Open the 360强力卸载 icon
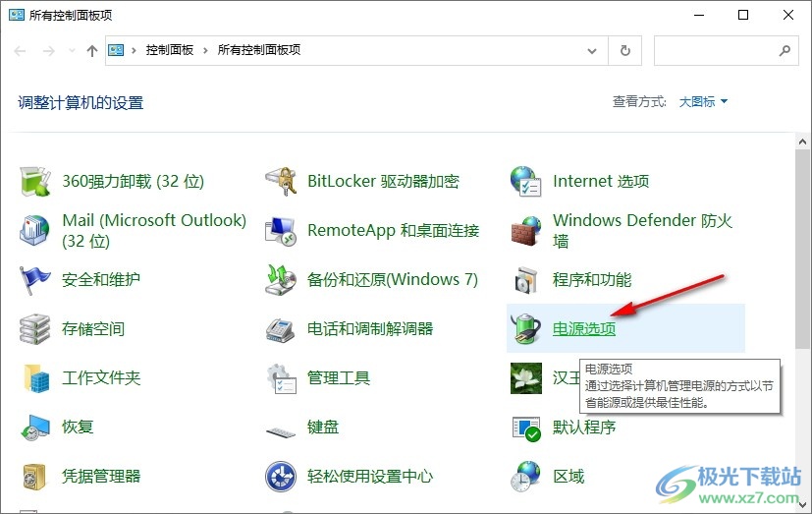Screen dimensions: 812x514 click(x=34, y=182)
